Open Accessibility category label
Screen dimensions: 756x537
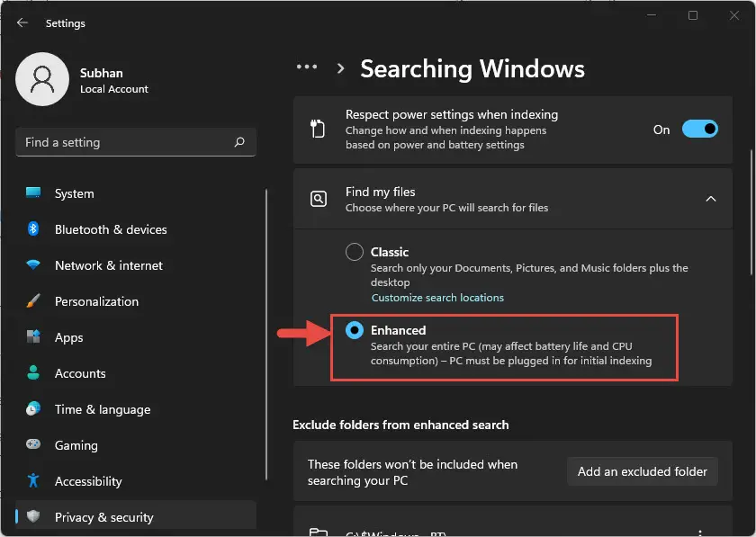pos(88,481)
